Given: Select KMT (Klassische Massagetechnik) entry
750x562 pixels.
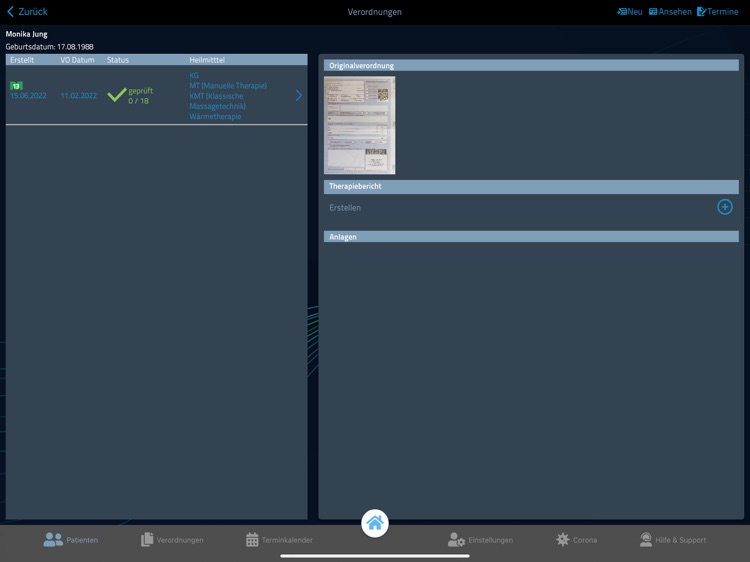Looking at the screenshot, I should pyautogui.click(x=218, y=101).
